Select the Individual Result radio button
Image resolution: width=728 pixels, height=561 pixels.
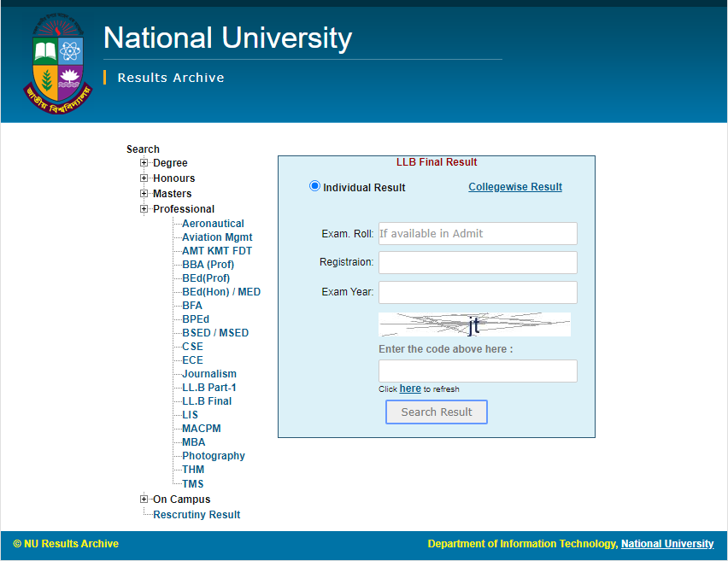[314, 186]
